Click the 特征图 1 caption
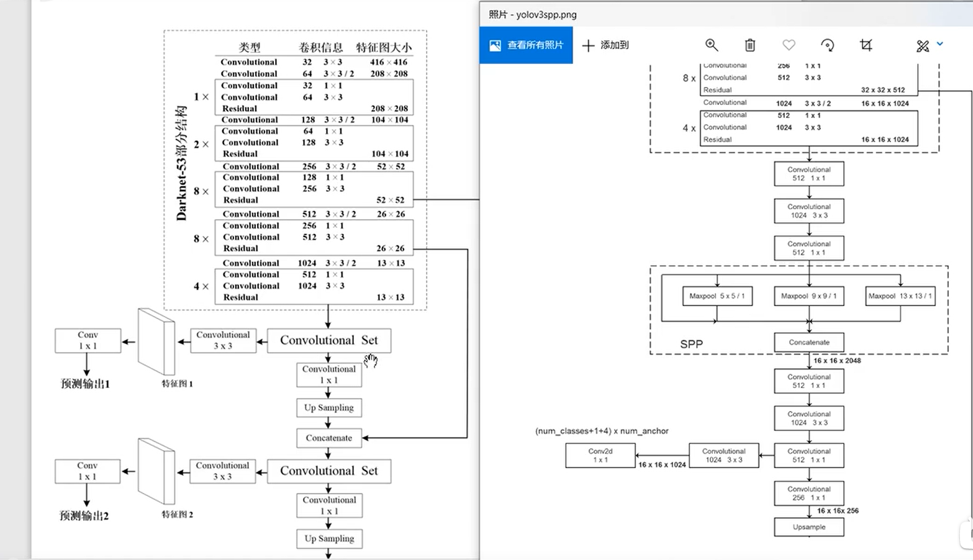 [178, 384]
